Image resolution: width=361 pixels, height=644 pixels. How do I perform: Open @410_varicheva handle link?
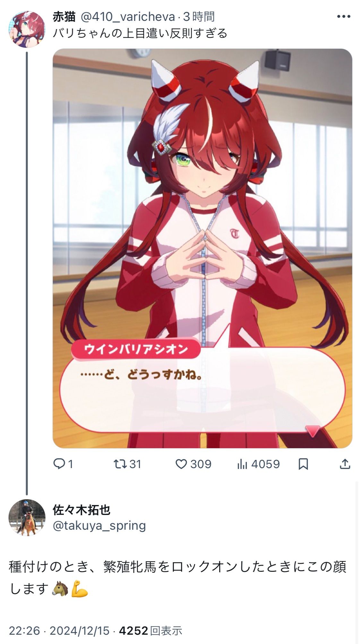[x=127, y=17]
